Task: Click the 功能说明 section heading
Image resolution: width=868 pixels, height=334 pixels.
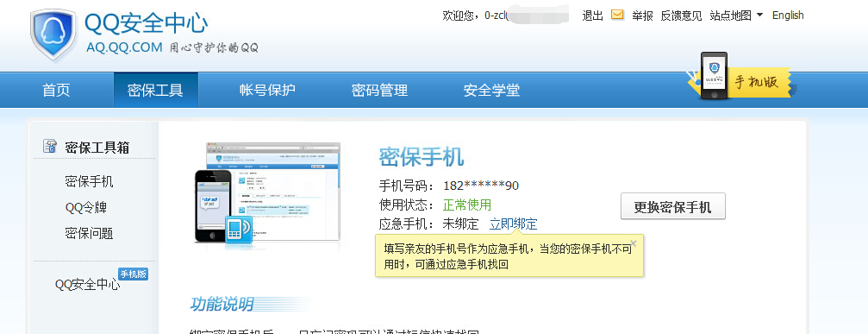Action: coord(222,304)
